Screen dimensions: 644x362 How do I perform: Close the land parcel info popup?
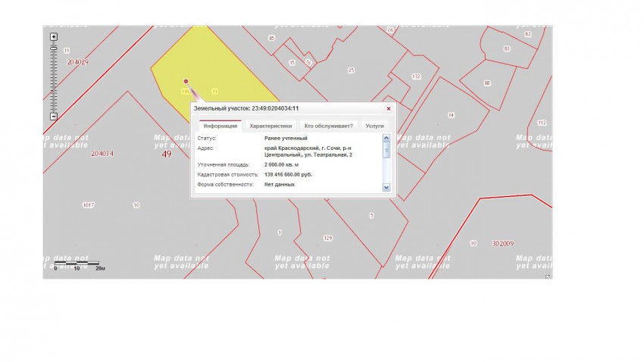[x=388, y=108]
